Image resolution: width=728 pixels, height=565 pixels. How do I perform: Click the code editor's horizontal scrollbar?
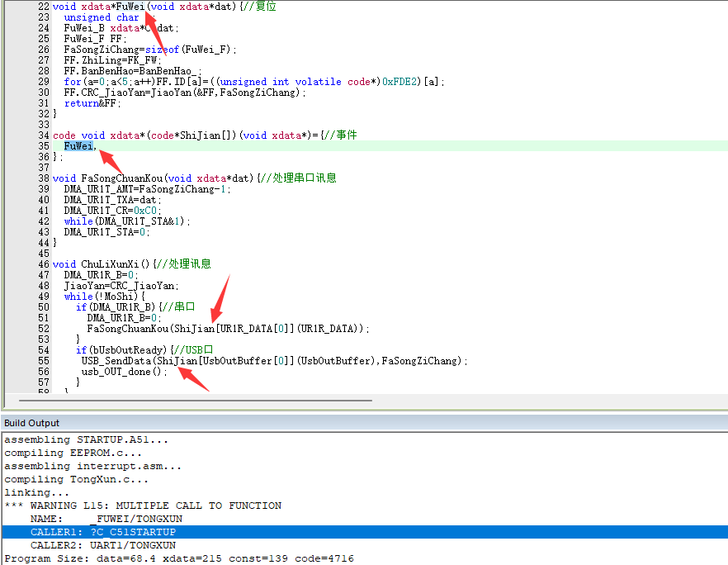tap(195, 400)
